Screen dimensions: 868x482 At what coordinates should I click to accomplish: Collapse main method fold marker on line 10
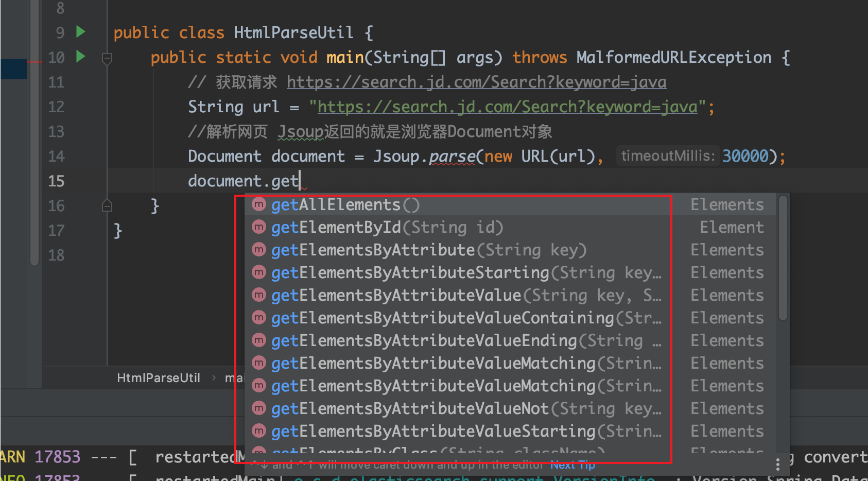(107, 59)
